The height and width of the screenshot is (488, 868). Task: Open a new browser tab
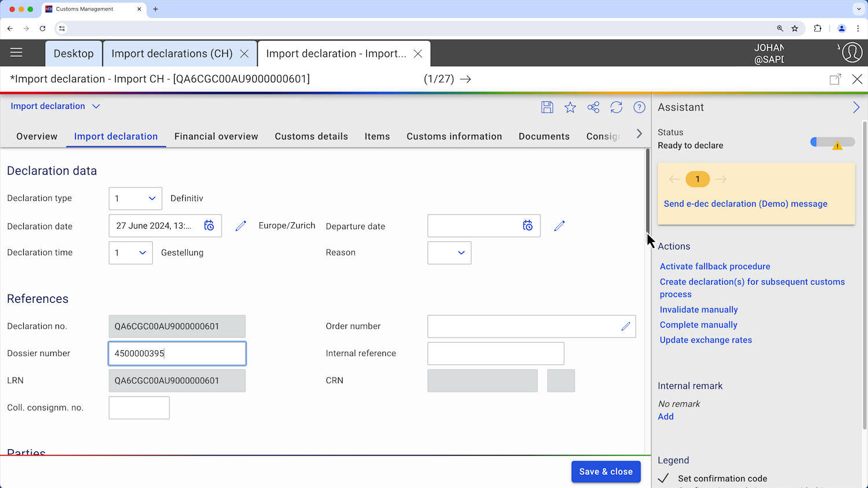click(x=155, y=9)
